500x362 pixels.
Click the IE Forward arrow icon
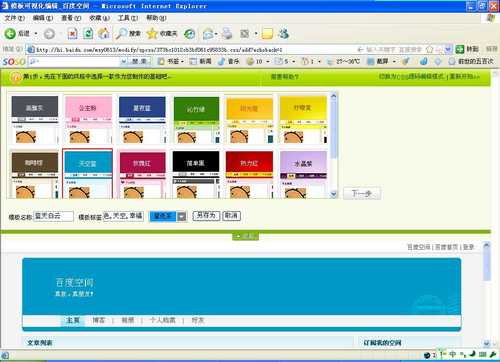[49, 34]
